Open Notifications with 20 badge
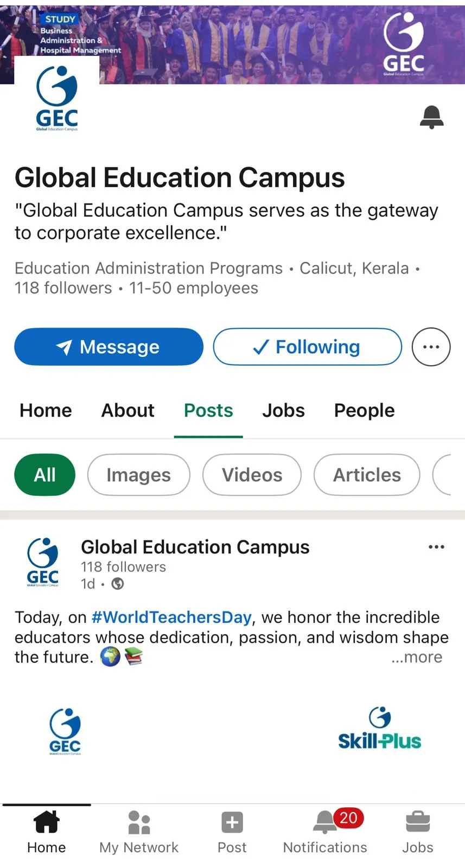The width and height of the screenshot is (465, 868). coord(326,822)
